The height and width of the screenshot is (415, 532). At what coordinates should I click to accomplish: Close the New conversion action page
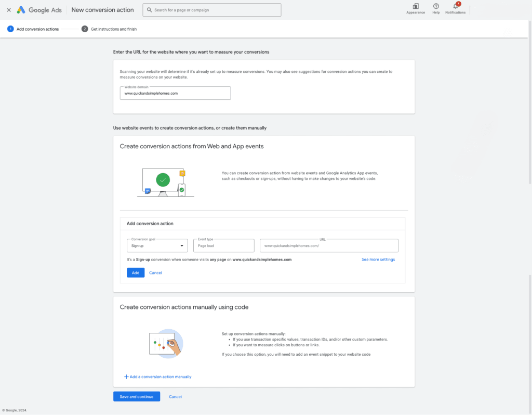click(x=8, y=9)
